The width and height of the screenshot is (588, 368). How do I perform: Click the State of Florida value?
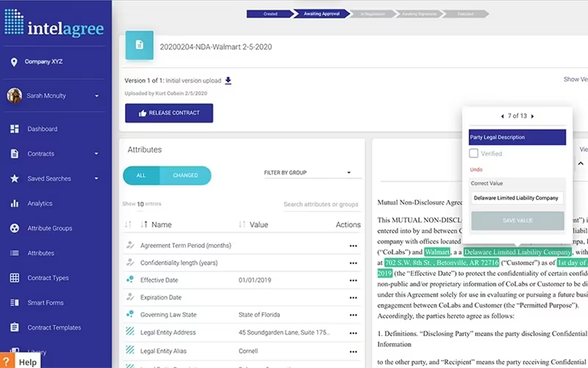tap(259, 315)
